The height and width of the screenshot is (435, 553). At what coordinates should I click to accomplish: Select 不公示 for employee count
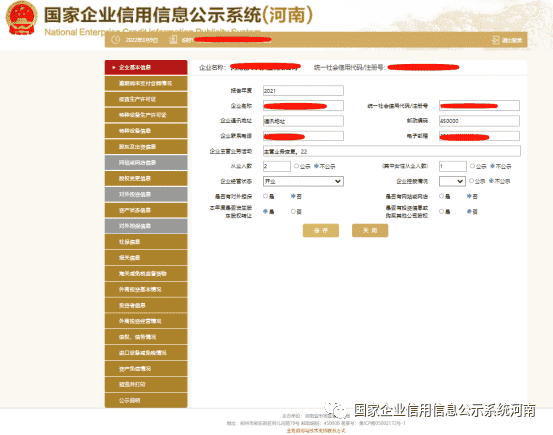[x=316, y=166]
